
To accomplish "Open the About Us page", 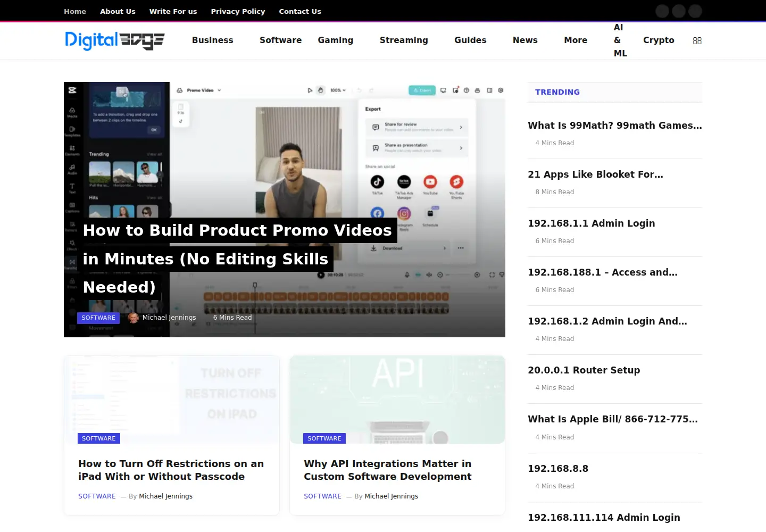I will (118, 11).
